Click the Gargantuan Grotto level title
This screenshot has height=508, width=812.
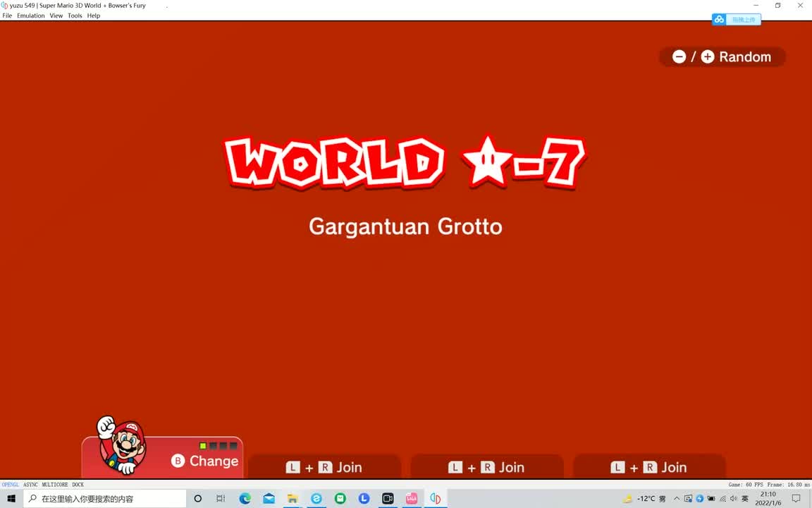(x=405, y=226)
